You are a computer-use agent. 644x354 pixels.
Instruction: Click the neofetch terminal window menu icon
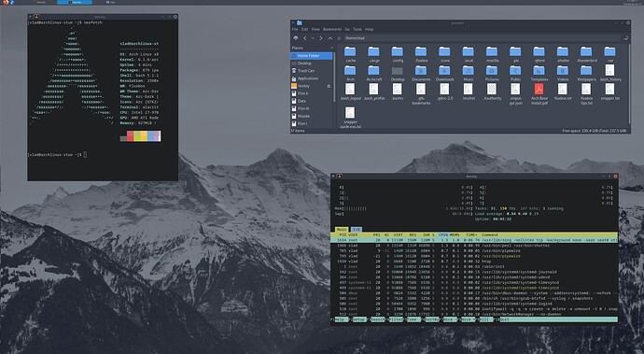36,17
